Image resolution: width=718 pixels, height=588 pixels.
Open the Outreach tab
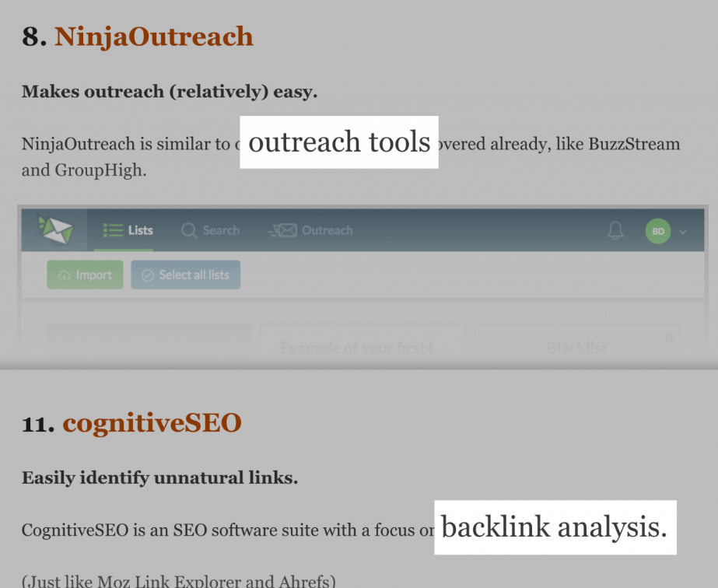[310, 230]
